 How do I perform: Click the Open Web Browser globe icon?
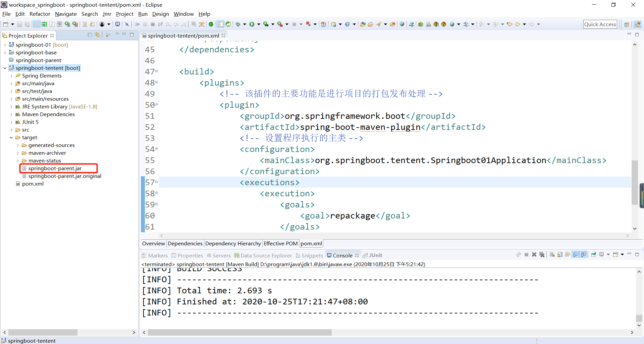click(402, 24)
